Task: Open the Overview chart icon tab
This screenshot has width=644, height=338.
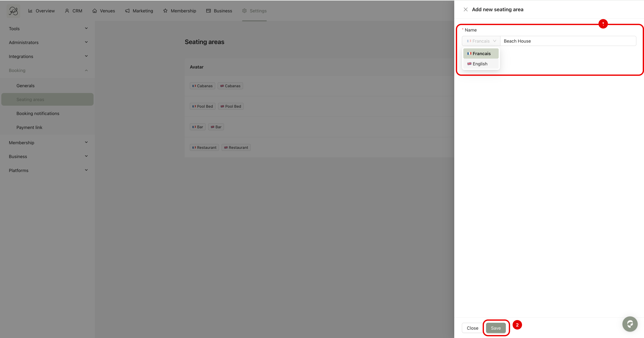Action: 30,11
